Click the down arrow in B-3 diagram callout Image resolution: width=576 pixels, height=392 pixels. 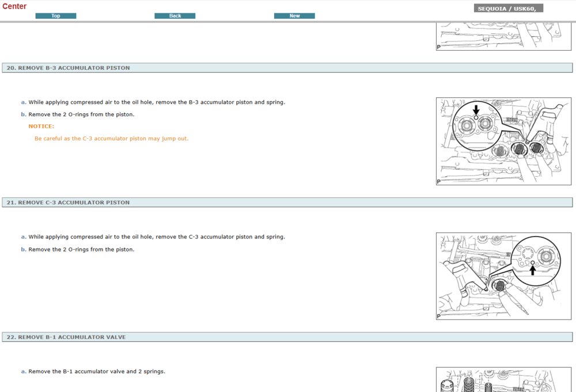coord(476,109)
